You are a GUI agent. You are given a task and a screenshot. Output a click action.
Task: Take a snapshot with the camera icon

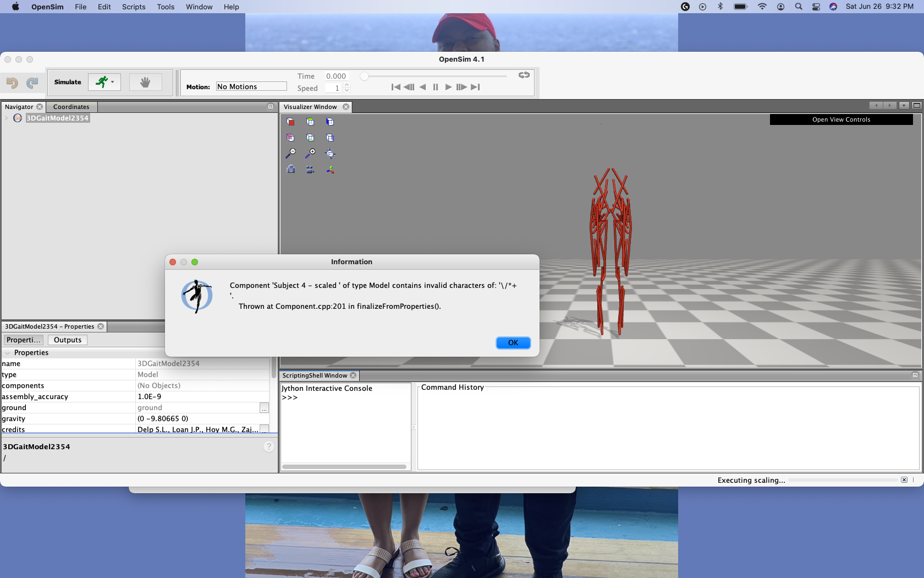[x=290, y=170]
